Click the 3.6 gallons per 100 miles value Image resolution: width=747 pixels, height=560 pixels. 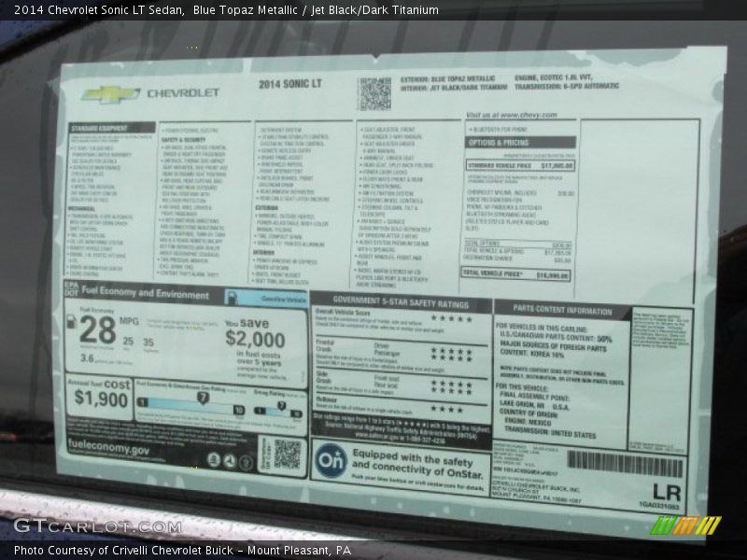[x=87, y=358]
